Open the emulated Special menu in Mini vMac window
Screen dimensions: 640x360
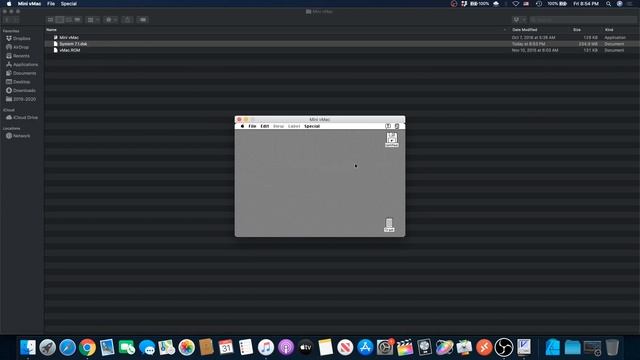click(x=312, y=126)
